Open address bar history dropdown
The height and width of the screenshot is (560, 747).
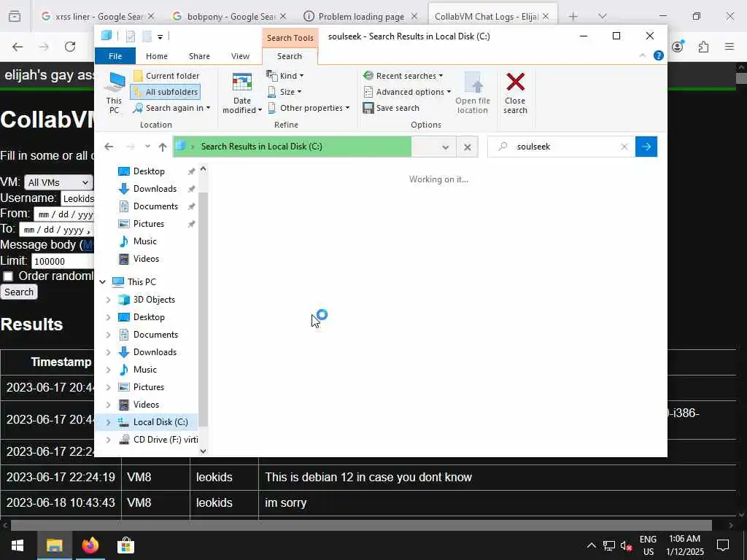(446, 147)
